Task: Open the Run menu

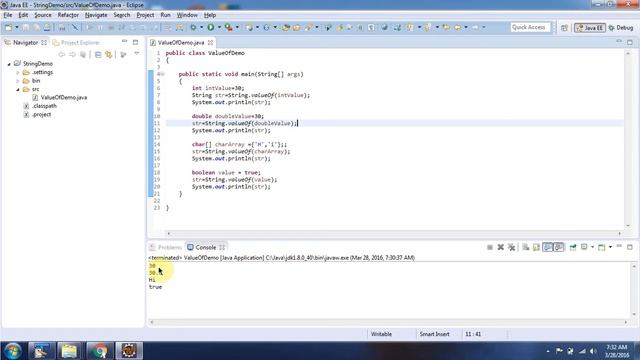Action: click(165, 15)
